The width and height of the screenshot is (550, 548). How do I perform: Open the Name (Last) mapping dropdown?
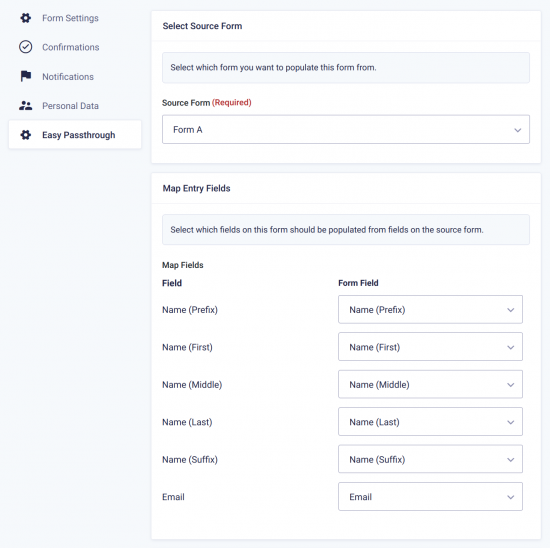tap(430, 422)
